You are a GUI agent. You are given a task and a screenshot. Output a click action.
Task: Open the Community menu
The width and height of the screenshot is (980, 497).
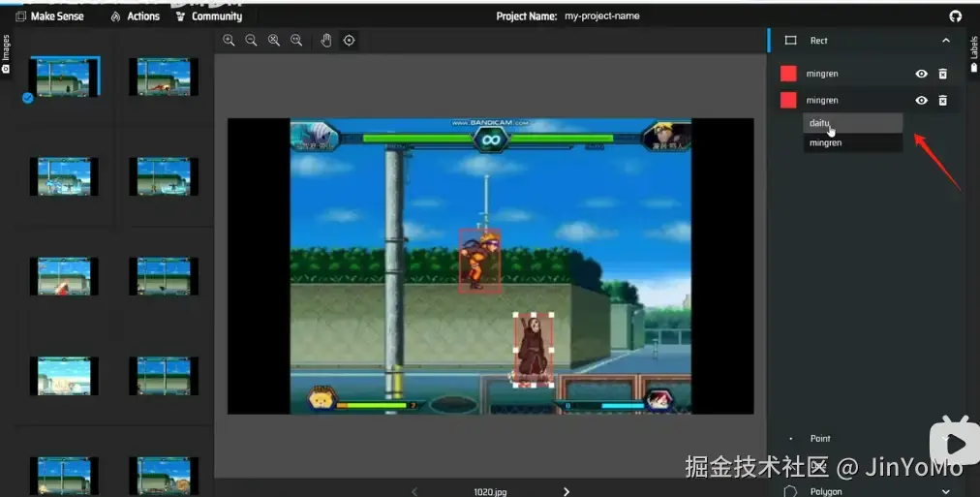tap(209, 16)
